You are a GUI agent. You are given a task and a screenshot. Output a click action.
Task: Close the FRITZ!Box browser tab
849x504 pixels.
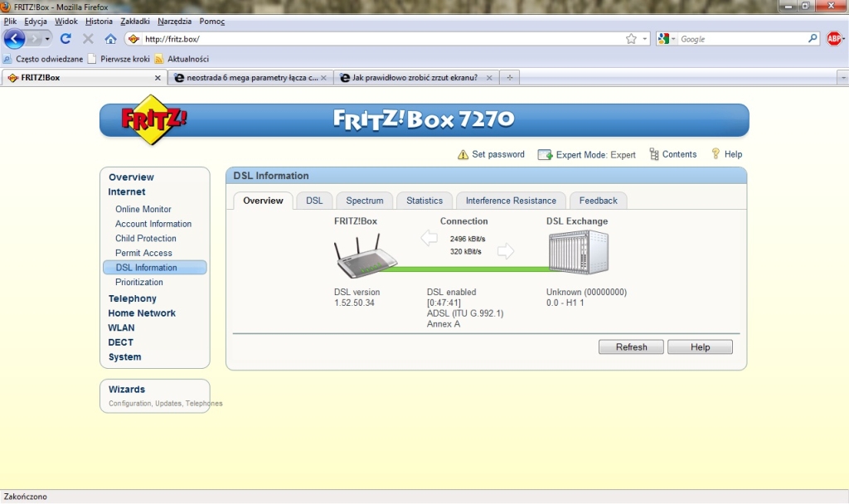158,78
